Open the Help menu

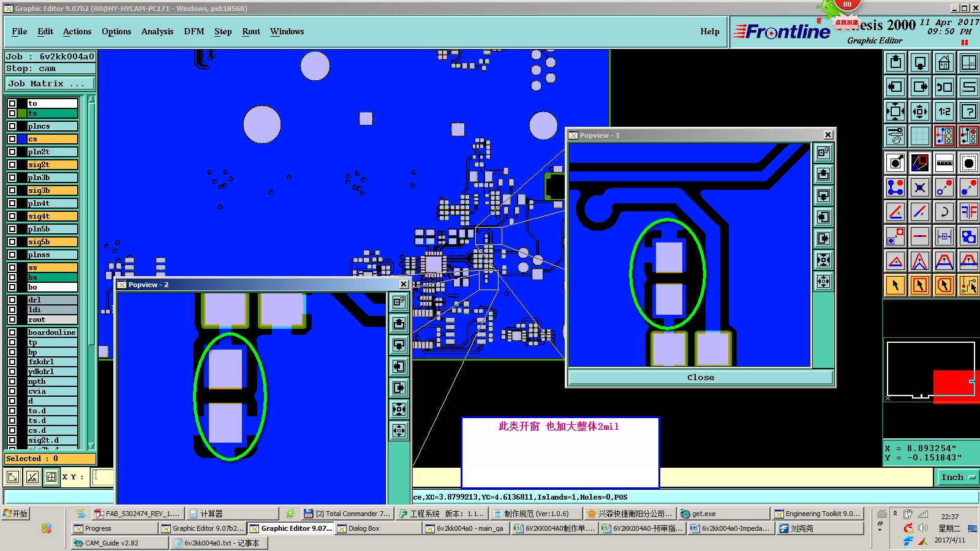click(710, 31)
